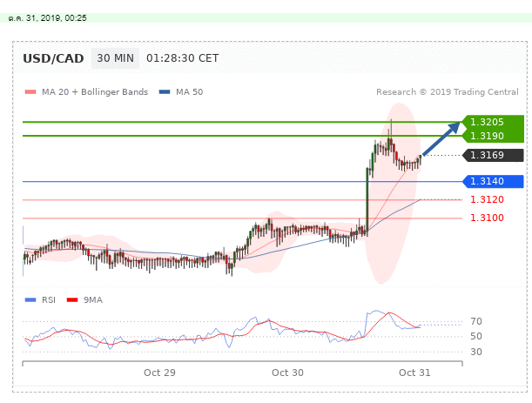The width and height of the screenshot is (532, 403).
Task: Click the Research © 2019 Trading Central credit
Action: (448, 92)
